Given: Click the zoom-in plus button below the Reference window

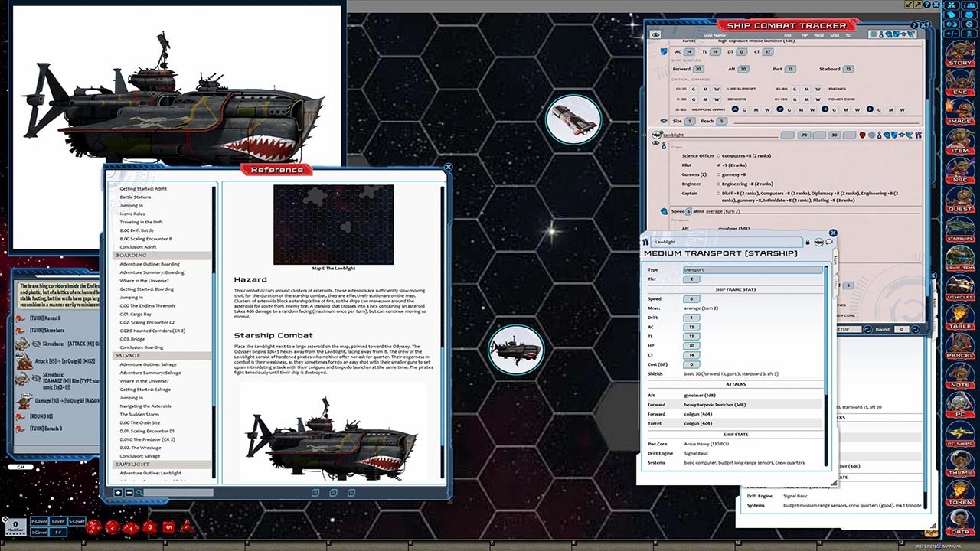Looking at the screenshot, I should click(117, 492).
